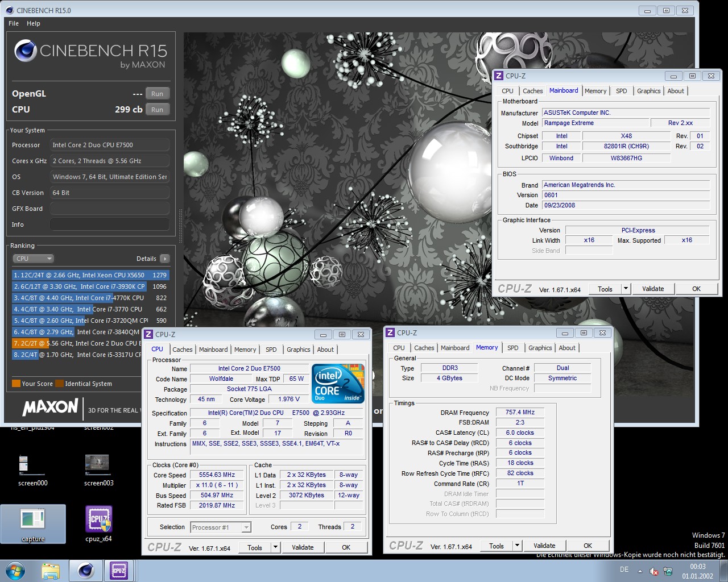Open the Windows Start menu orb
Image resolution: width=728 pixels, height=582 pixels.
pos(14,571)
